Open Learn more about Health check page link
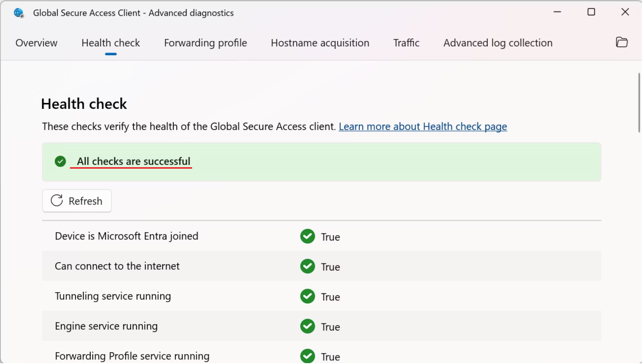This screenshot has height=364, width=642. 423,126
